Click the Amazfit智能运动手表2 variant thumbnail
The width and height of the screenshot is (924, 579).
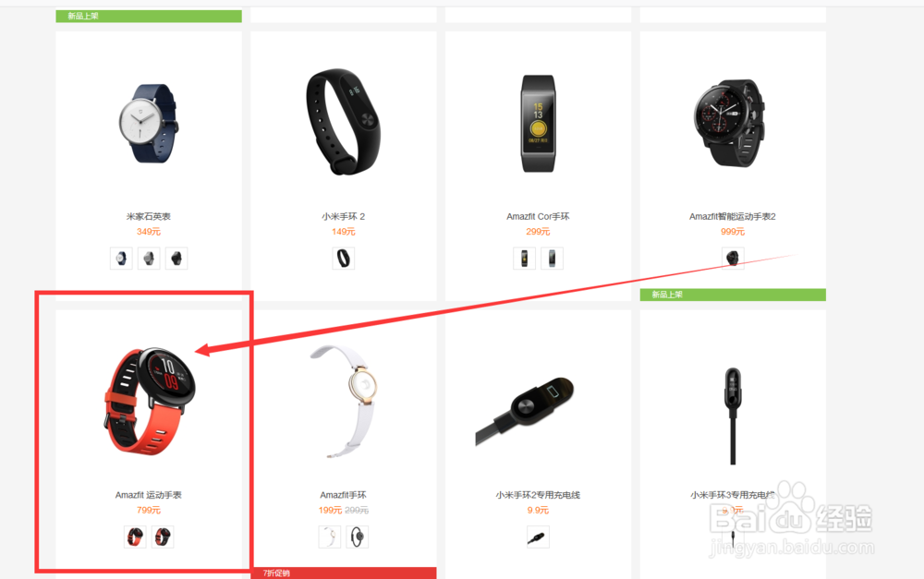pyautogui.click(x=733, y=258)
